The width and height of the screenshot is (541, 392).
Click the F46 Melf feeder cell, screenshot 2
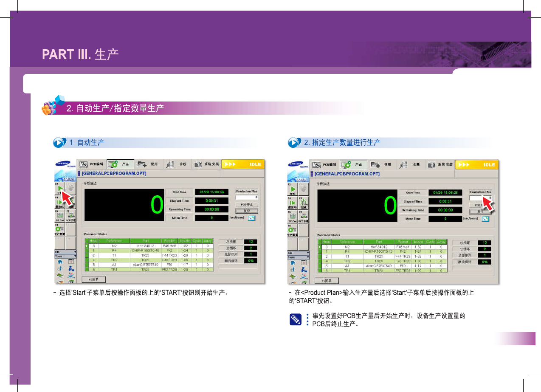point(403,247)
